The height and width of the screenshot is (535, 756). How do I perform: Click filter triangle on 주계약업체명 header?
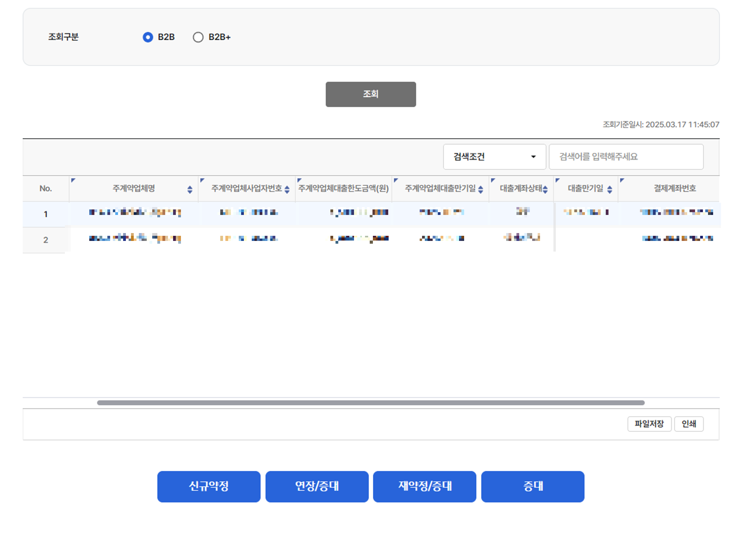coord(73,180)
